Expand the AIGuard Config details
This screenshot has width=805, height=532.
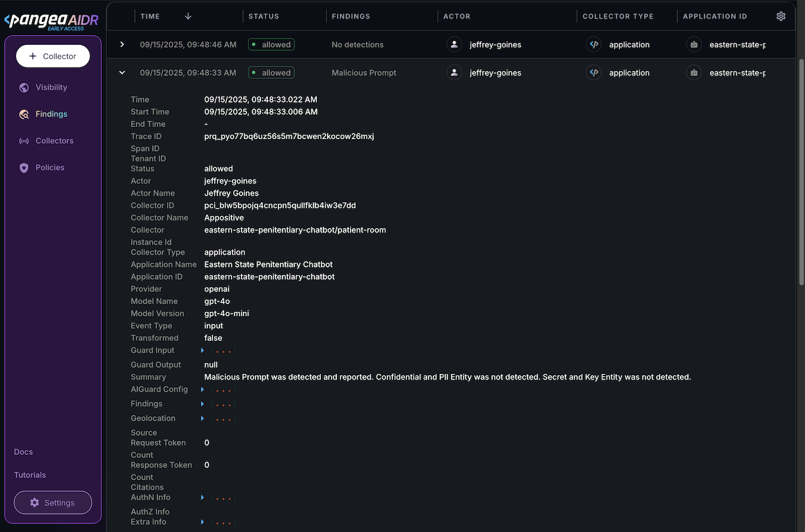[x=202, y=389]
